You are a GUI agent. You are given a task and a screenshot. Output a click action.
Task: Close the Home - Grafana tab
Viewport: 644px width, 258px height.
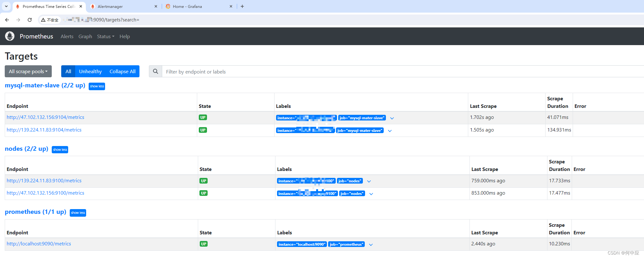coord(231,6)
